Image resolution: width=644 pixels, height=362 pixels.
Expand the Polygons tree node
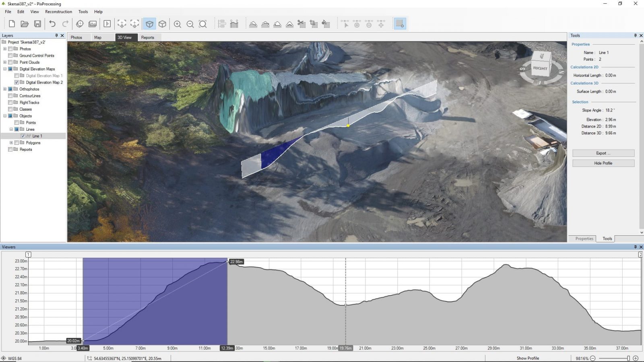(x=11, y=142)
